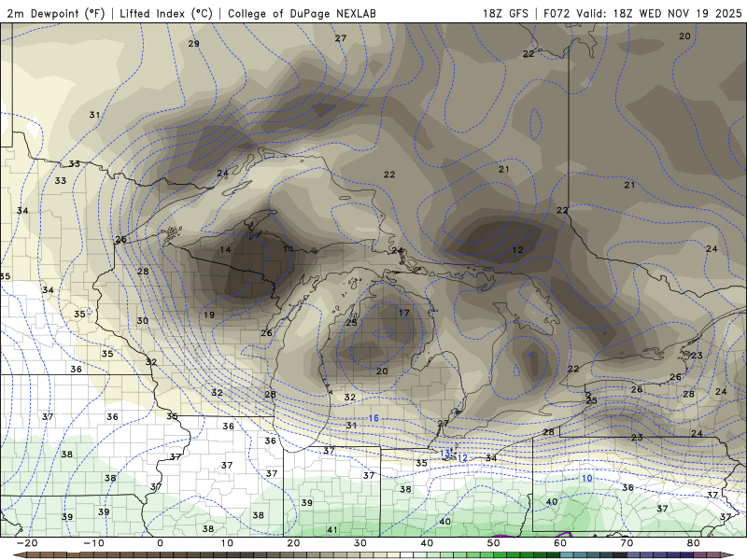Click the "18Z GFS" model run text
The width and height of the screenshot is (747, 560).
505,13
